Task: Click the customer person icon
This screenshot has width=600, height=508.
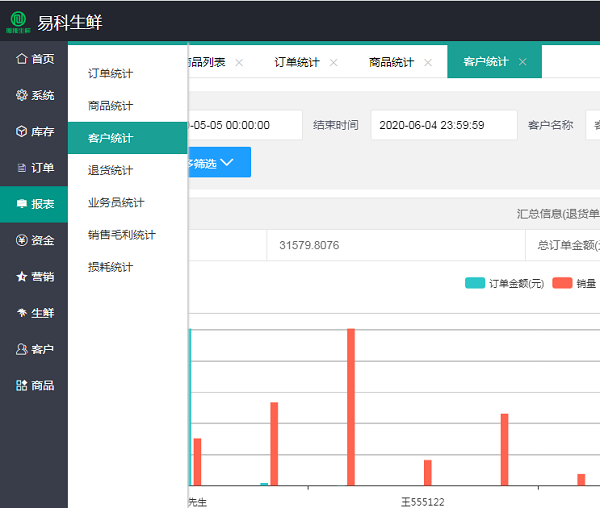Action: click(21, 349)
